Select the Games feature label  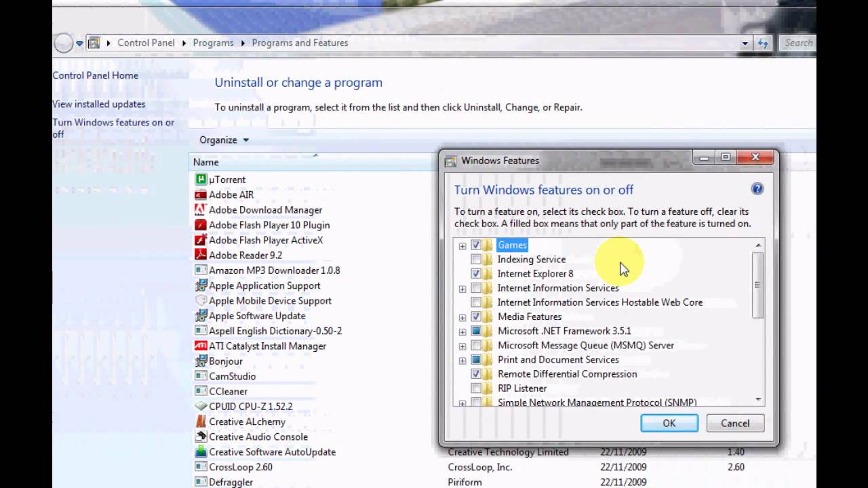(x=512, y=245)
